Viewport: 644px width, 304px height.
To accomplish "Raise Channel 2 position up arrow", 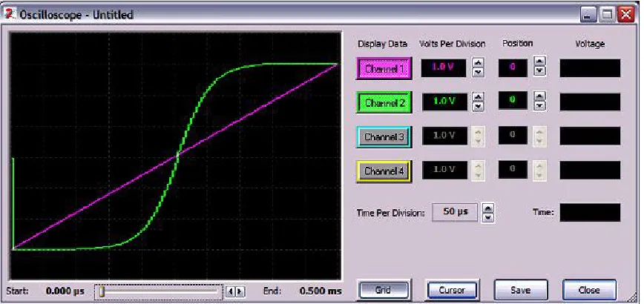I will [x=540, y=96].
